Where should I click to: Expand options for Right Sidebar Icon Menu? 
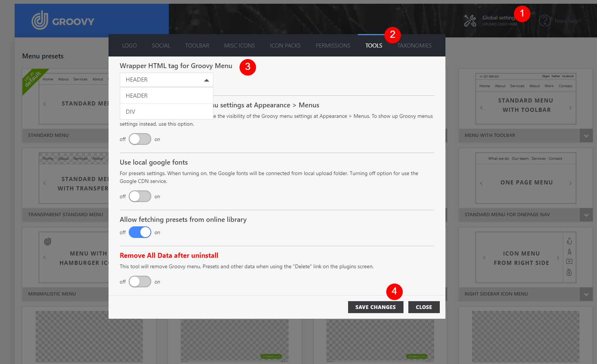[586, 294]
